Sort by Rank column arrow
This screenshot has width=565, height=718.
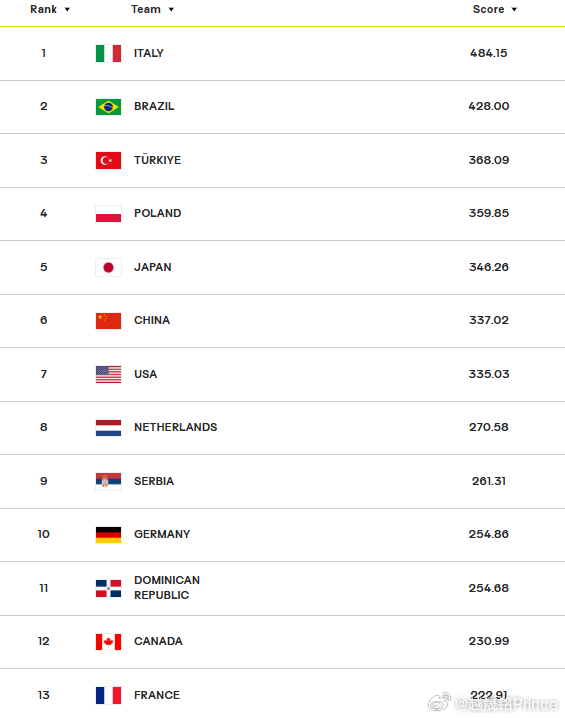click(67, 10)
